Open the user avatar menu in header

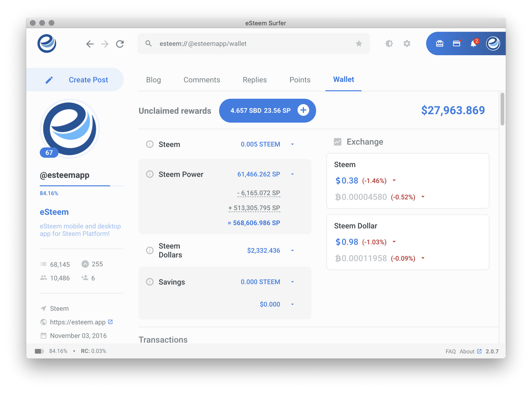point(493,44)
